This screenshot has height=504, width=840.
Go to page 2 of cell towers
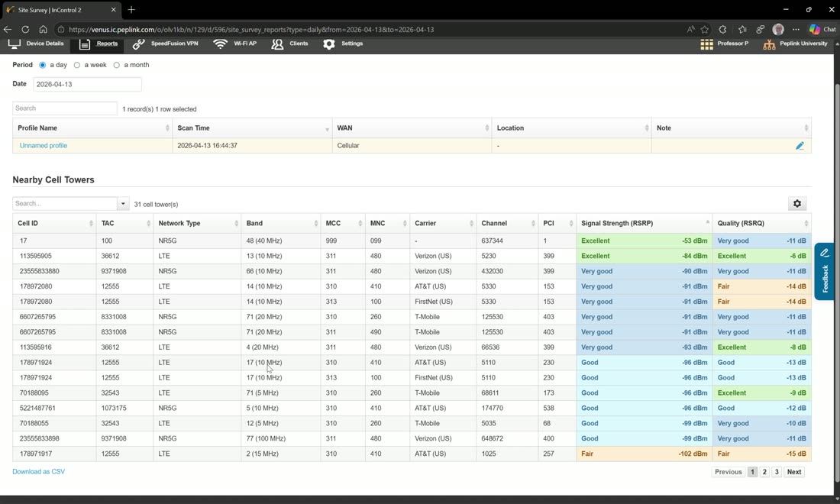pos(764,472)
